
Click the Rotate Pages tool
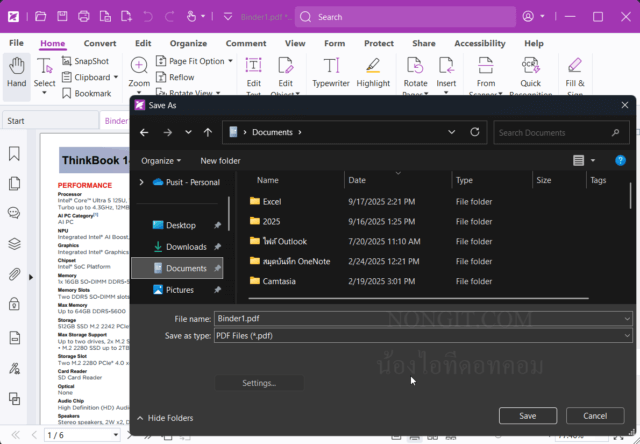click(x=416, y=75)
